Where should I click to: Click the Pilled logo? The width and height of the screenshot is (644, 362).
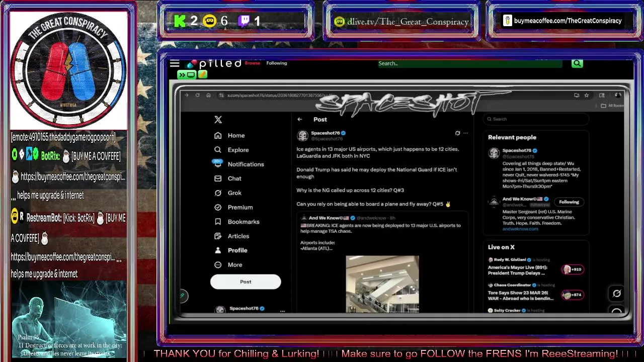pos(214,63)
